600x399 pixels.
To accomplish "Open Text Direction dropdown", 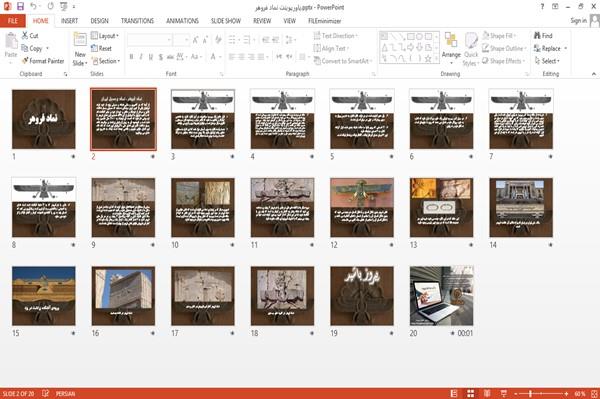I will tap(336, 36).
